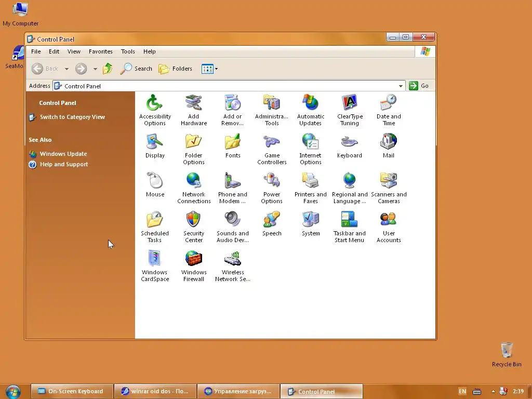Switch to Управление загруз... taskbar window
The width and height of the screenshot is (532, 399).
[x=238, y=391]
